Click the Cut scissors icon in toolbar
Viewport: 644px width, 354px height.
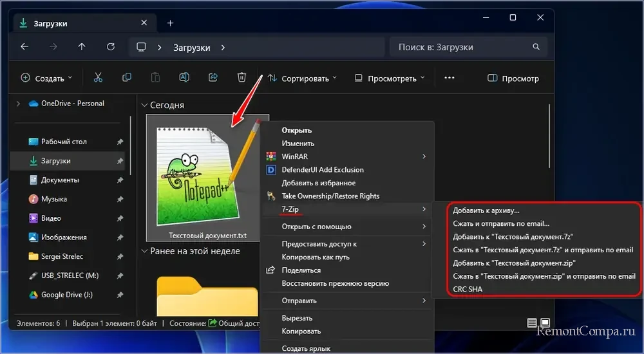[x=98, y=78]
